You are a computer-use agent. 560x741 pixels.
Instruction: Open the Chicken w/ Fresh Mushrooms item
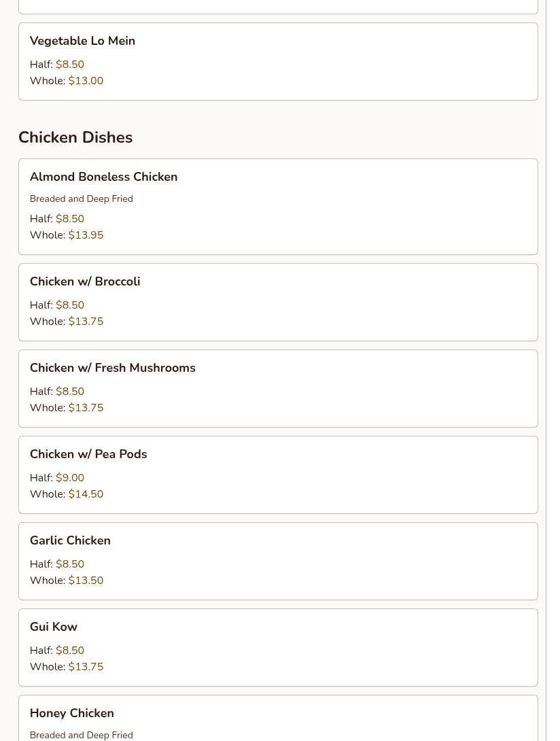coord(278,388)
